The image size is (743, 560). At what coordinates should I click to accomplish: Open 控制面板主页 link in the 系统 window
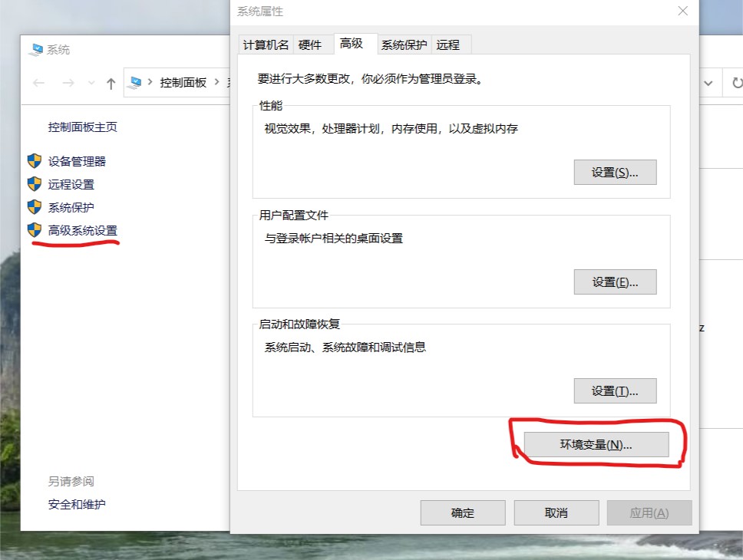(x=82, y=127)
